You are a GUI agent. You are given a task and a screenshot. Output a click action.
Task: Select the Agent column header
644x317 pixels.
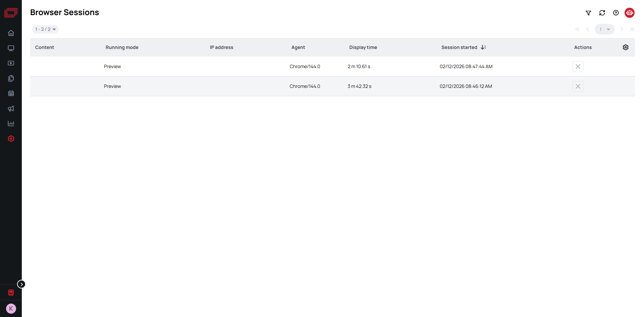pyautogui.click(x=298, y=47)
